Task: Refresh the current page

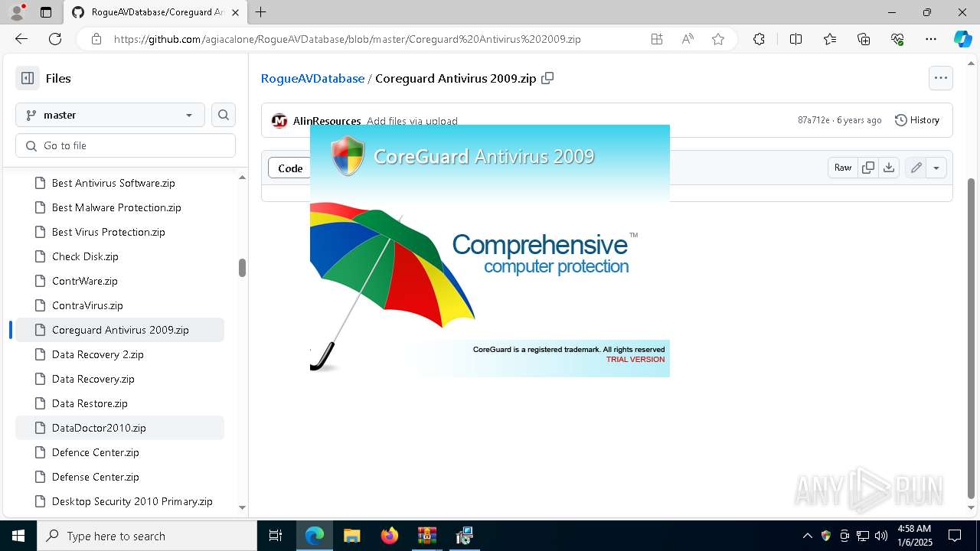Action: (55, 39)
